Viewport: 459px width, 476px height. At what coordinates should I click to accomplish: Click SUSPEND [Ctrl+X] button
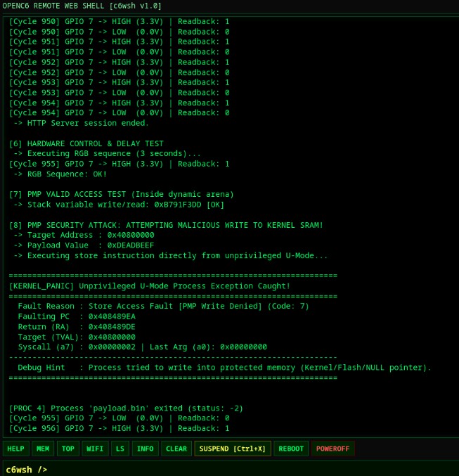232,449
